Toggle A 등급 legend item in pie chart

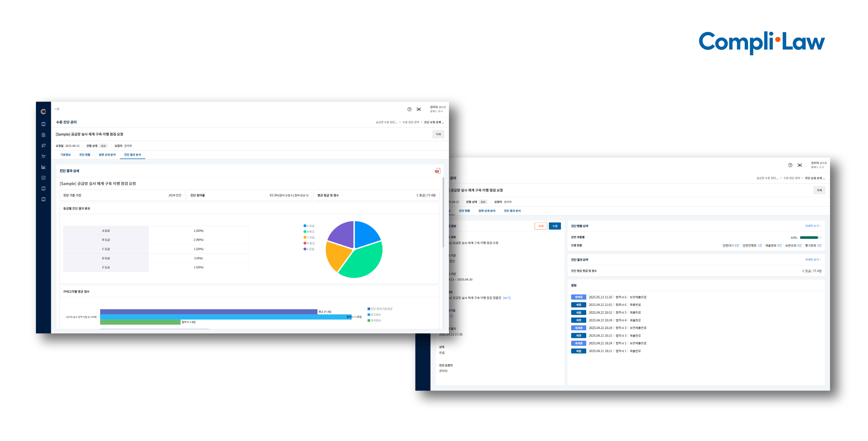click(x=309, y=226)
